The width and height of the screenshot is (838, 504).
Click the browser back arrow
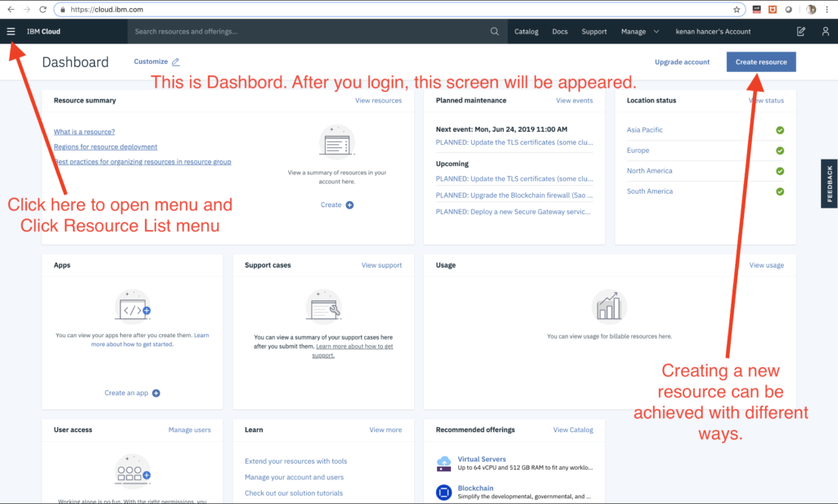[11, 10]
